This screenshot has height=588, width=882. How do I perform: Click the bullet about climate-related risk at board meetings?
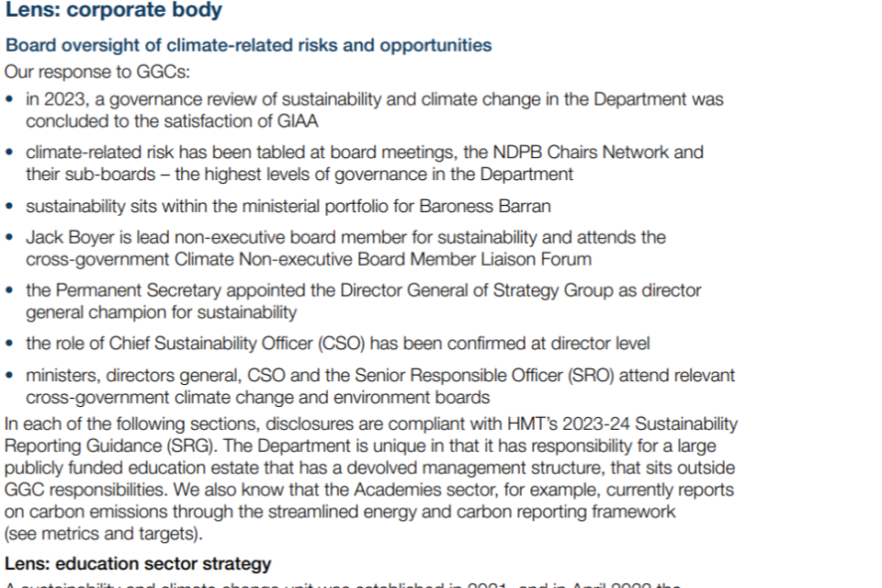[365, 153]
